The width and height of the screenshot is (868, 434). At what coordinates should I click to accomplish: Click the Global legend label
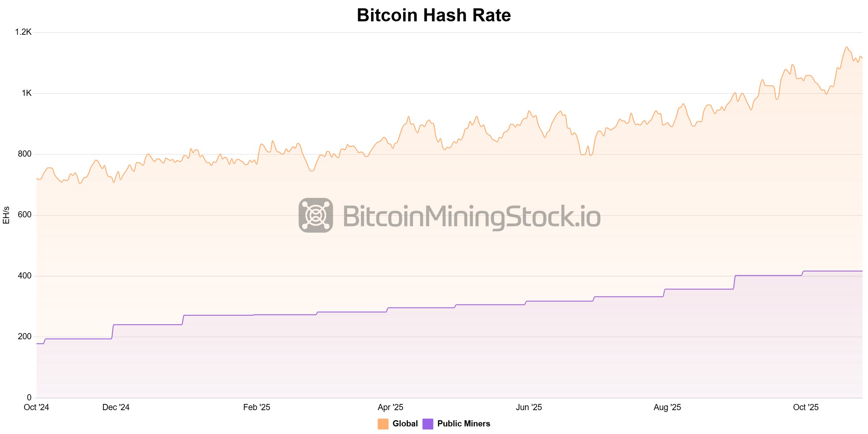tap(405, 424)
